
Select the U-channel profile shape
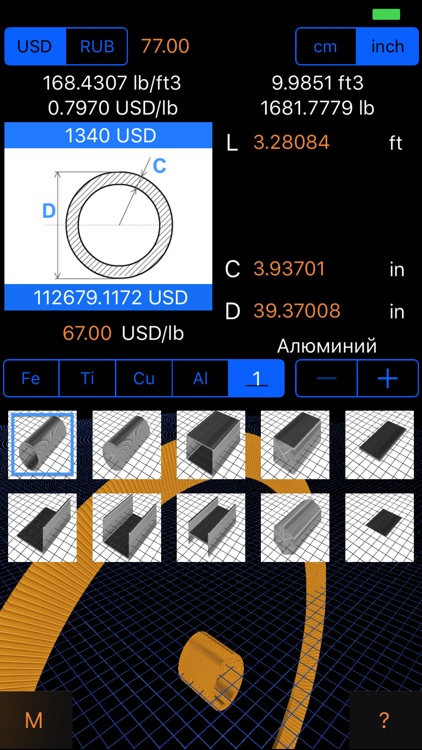[x=127, y=528]
